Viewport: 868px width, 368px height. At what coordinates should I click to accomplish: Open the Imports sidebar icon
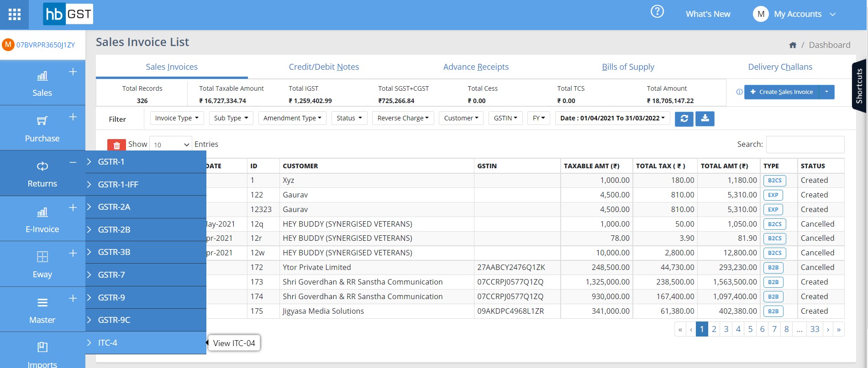coord(42,347)
